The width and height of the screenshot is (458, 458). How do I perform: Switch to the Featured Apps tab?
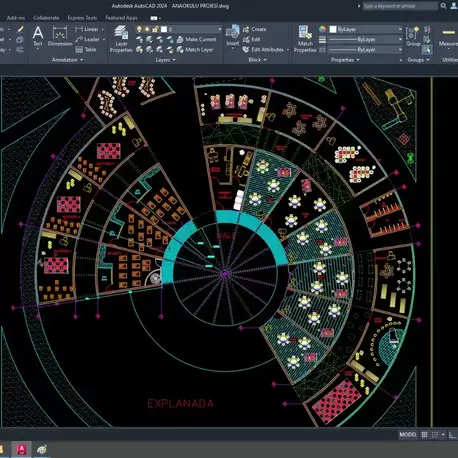tap(121, 18)
